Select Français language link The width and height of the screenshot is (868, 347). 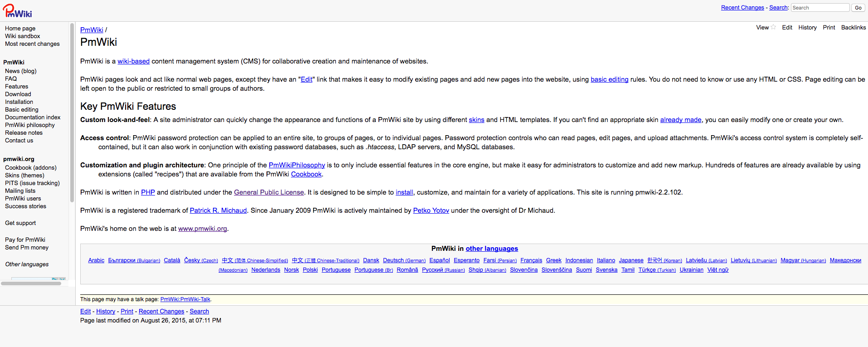(531, 260)
